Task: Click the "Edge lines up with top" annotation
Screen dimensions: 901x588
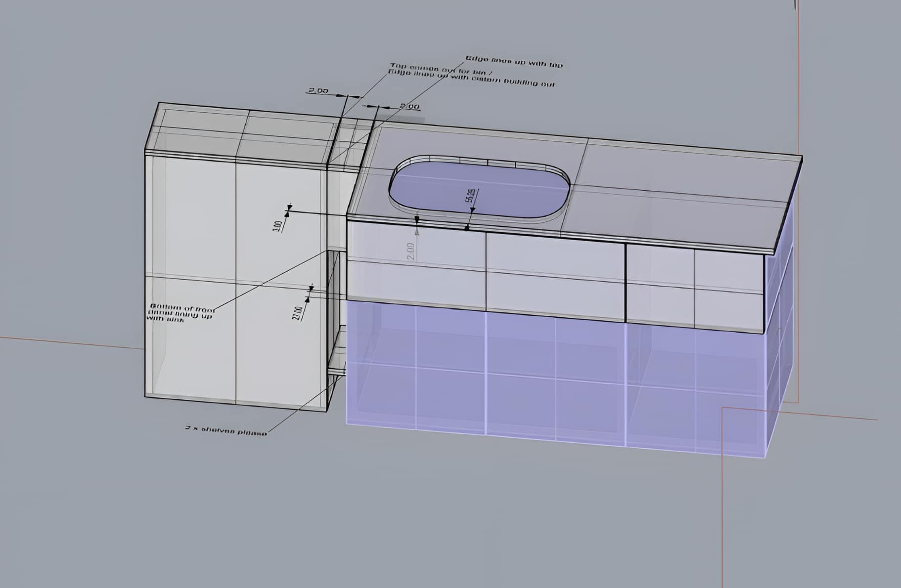Action: (x=514, y=62)
